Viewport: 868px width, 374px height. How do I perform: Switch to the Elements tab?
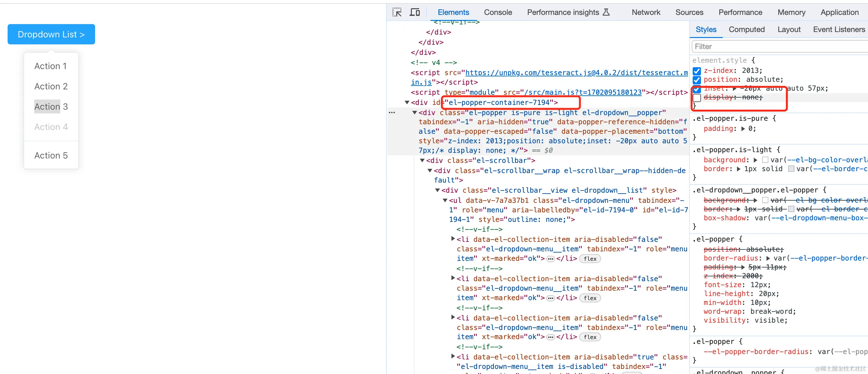[453, 12]
